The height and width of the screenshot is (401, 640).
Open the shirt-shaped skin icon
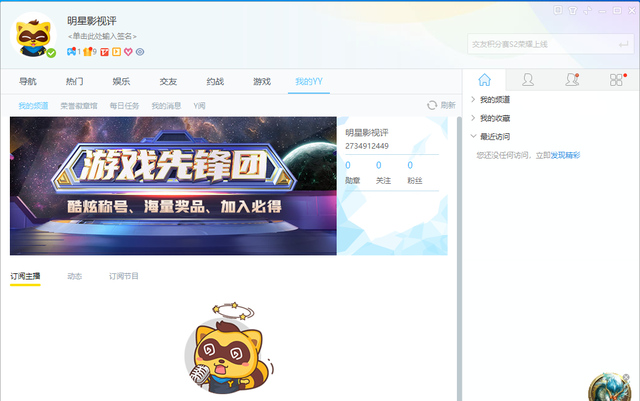[573, 11]
